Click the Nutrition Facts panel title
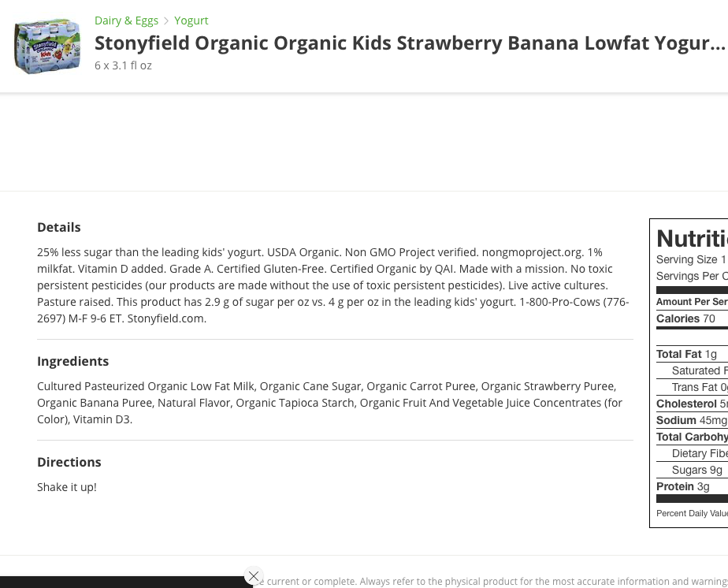The width and height of the screenshot is (728, 588). coord(692,239)
